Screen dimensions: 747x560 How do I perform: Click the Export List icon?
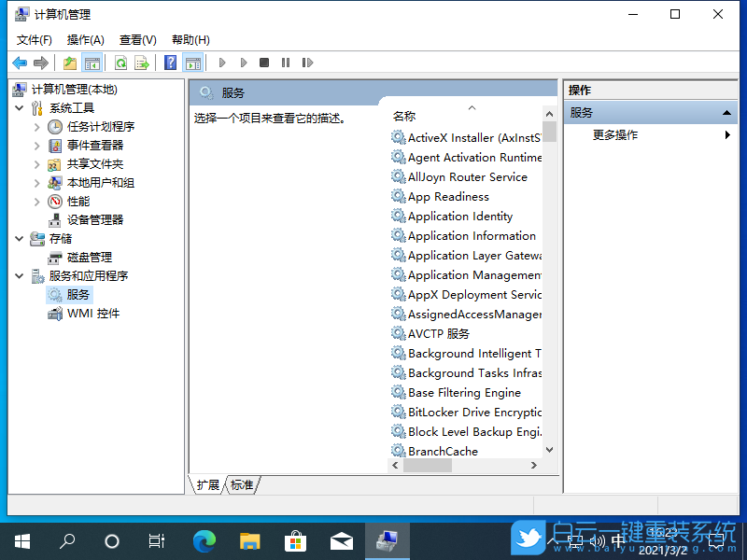140,63
